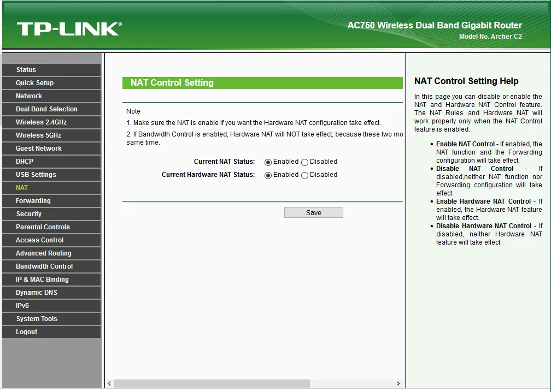Open Wireless 5GHz settings
551x392 pixels.
point(51,135)
